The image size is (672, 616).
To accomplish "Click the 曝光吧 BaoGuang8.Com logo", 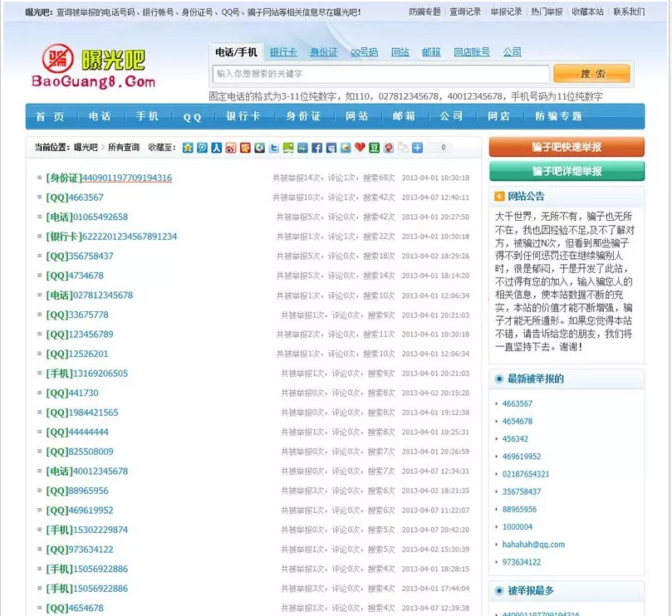I will [x=93, y=66].
